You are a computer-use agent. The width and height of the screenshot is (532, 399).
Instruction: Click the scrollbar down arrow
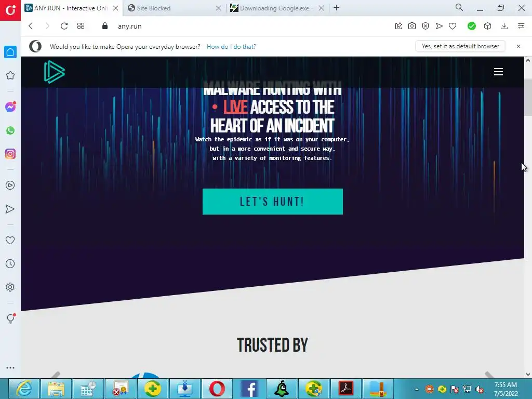(528, 375)
